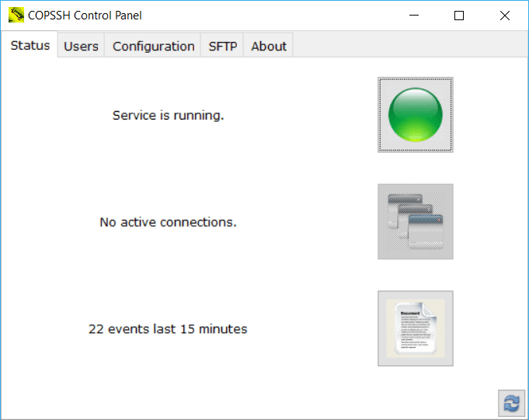The image size is (529, 420).
Task: Click the 'Service is running.' text
Action: point(168,115)
